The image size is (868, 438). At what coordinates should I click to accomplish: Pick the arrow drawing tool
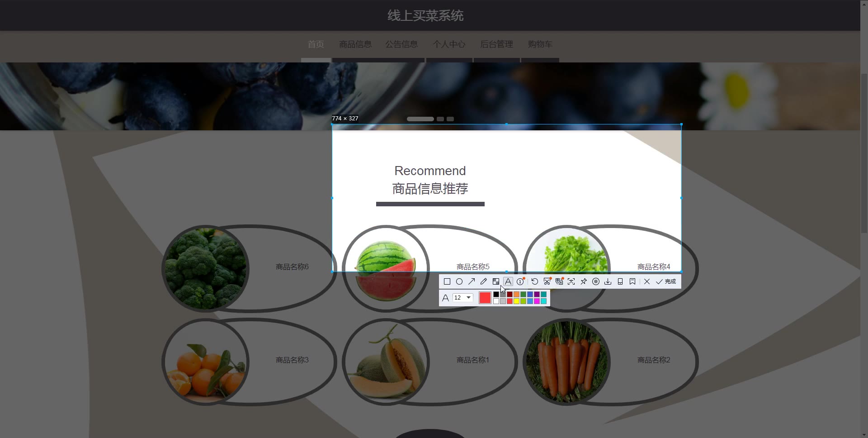[472, 281]
